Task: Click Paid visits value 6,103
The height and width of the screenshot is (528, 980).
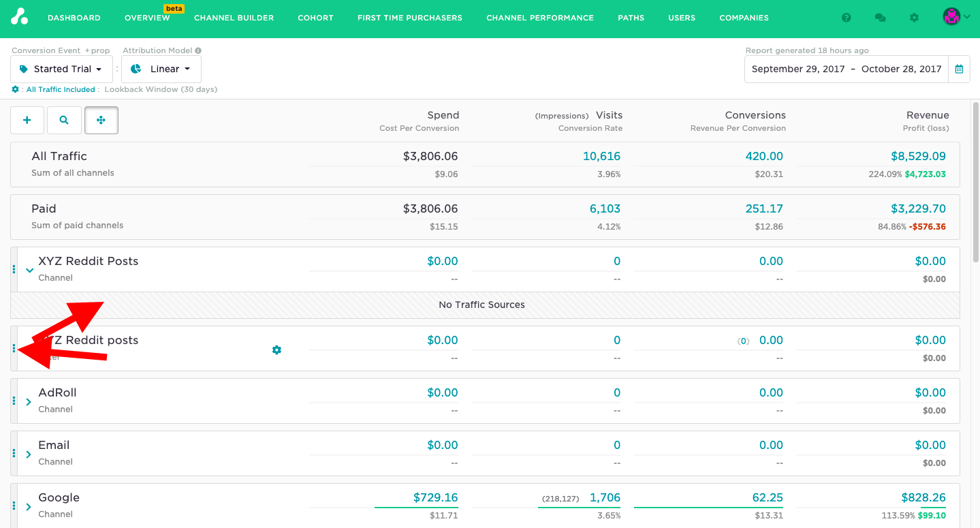Action: point(605,208)
